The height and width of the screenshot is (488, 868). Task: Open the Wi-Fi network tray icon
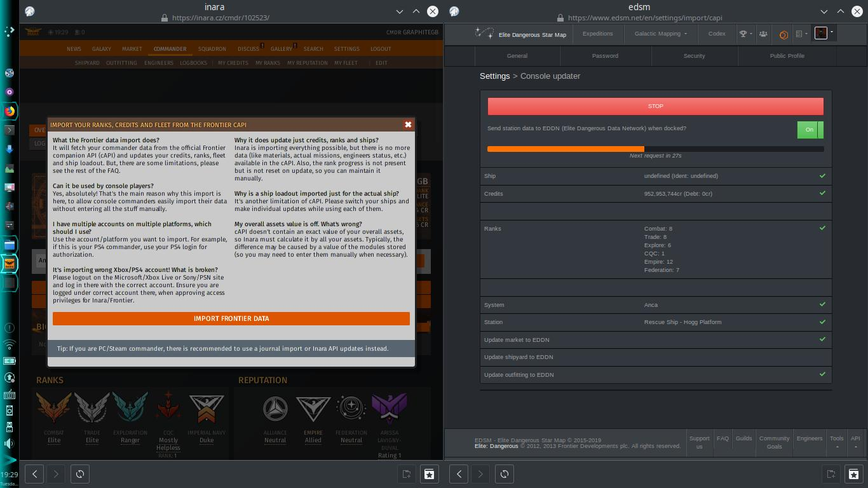[x=10, y=345]
